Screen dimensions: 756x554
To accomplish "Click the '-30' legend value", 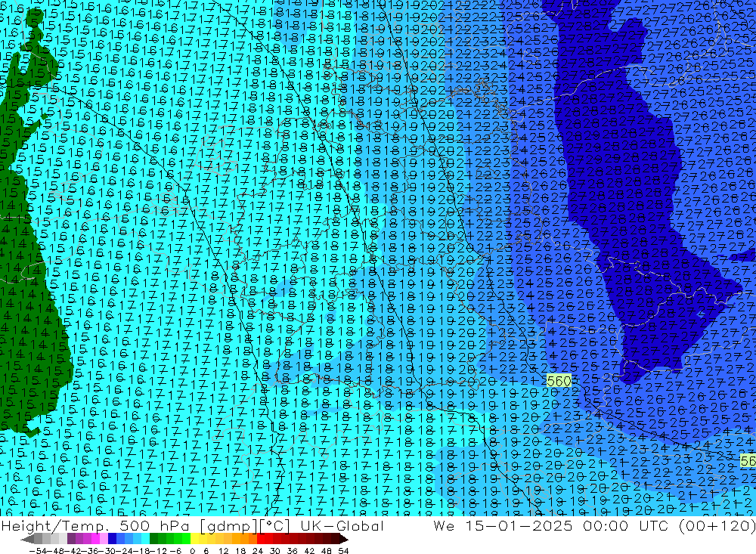I will point(107,551).
